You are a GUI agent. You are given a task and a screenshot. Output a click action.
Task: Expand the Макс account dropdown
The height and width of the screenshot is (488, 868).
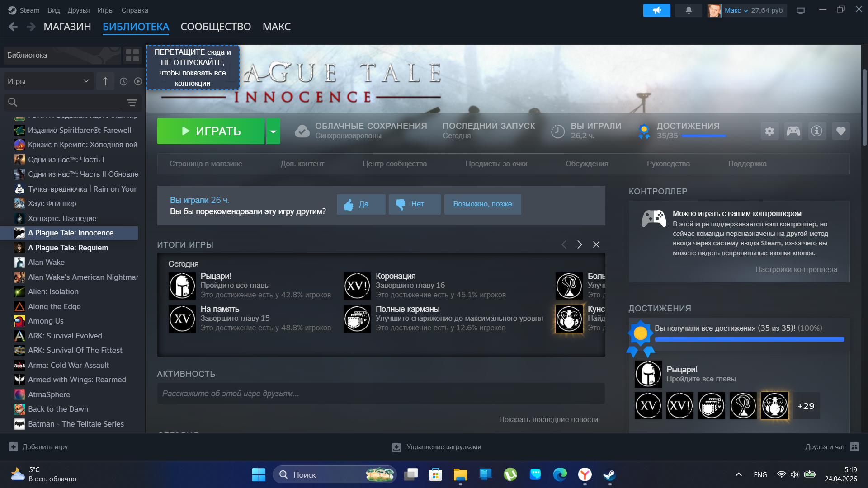pos(746,10)
